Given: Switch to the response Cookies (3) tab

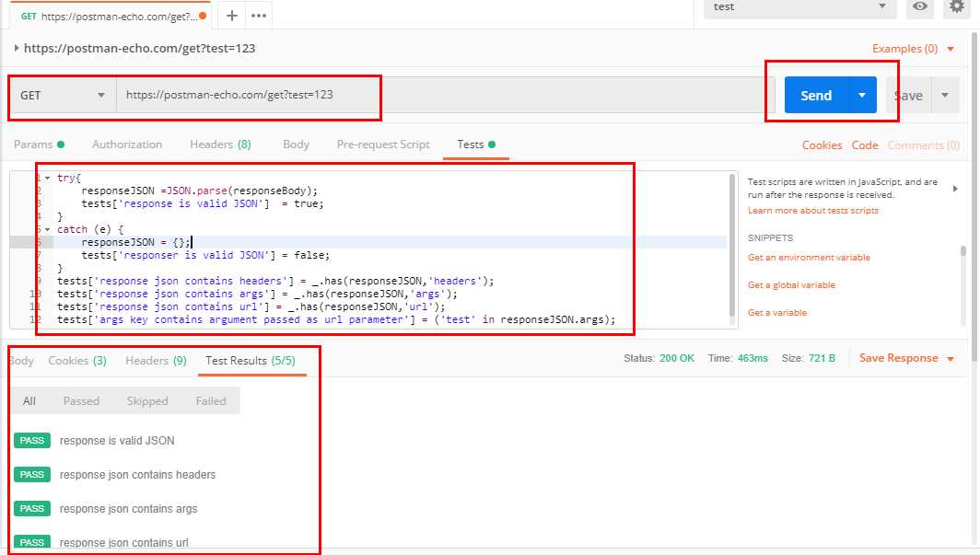Looking at the screenshot, I should coord(77,361).
